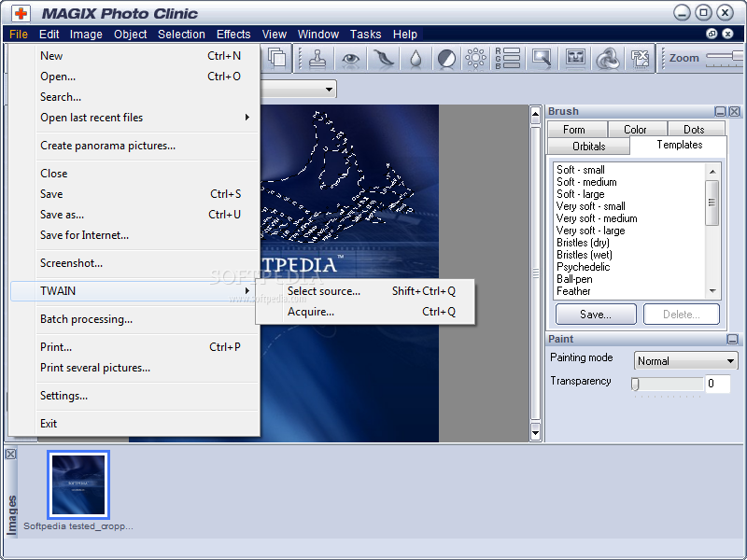Click the Transparency slider handle
747x560 pixels.
pyautogui.click(x=635, y=384)
